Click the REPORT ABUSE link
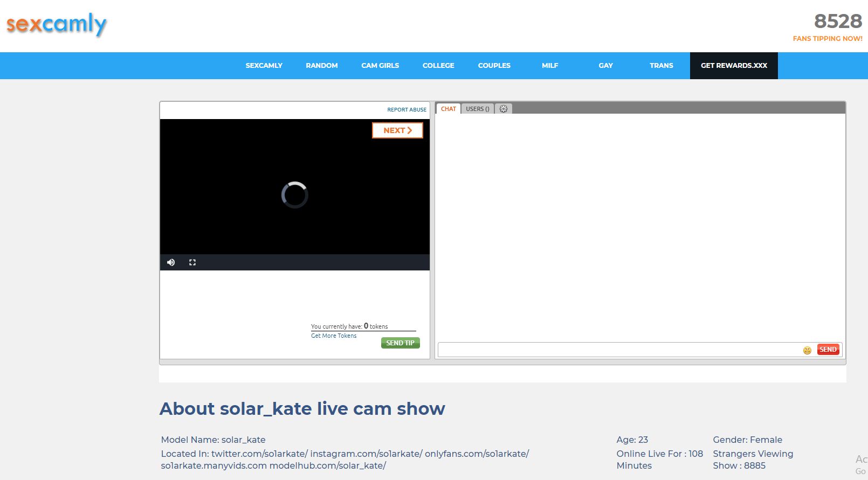Viewport: 868px width, 480px height. click(x=407, y=109)
